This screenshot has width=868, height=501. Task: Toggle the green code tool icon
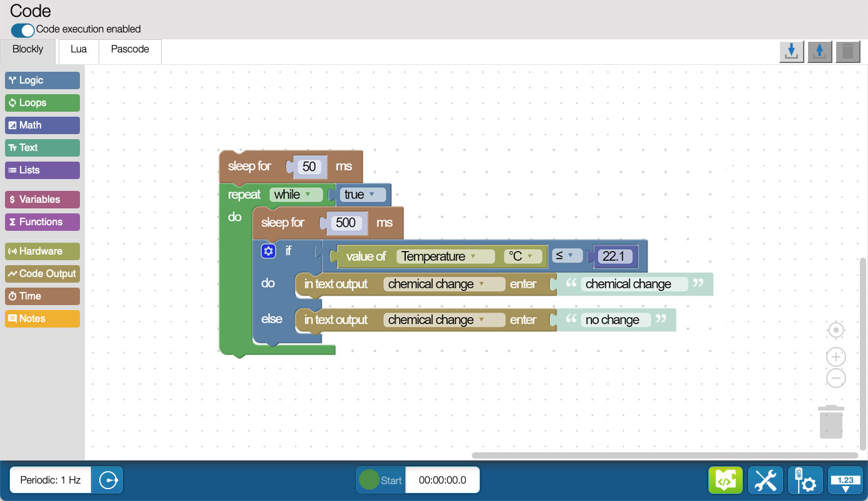point(726,480)
